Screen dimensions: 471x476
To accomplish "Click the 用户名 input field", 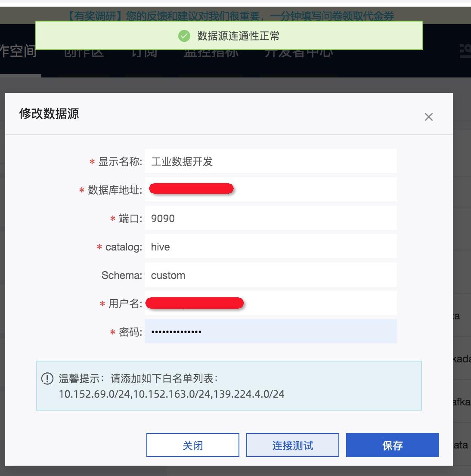I will [x=270, y=303].
